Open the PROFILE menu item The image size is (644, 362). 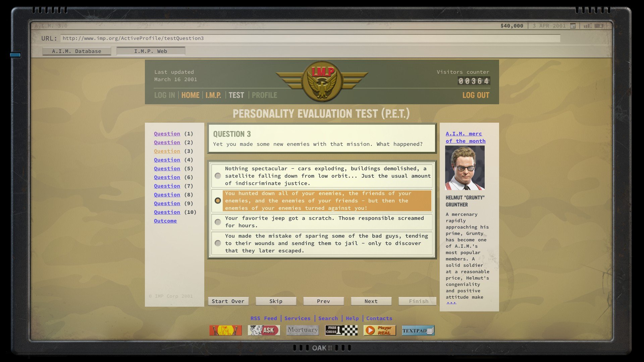[x=264, y=95]
